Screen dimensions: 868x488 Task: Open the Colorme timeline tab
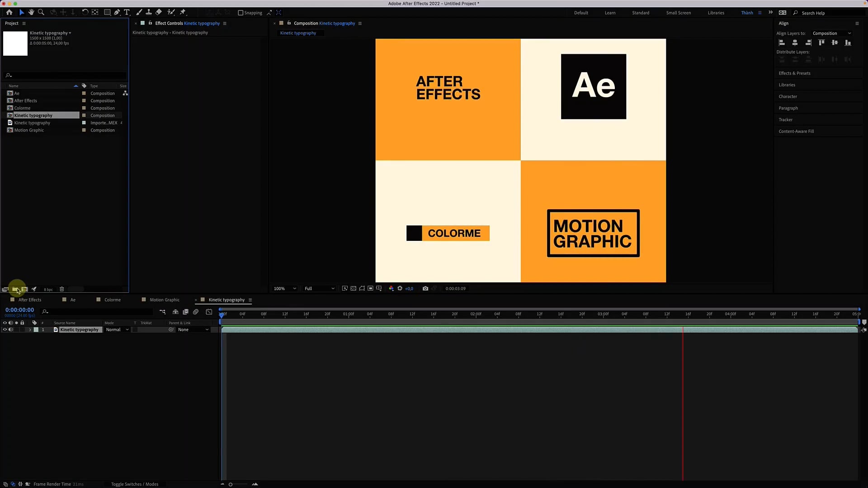tap(113, 300)
